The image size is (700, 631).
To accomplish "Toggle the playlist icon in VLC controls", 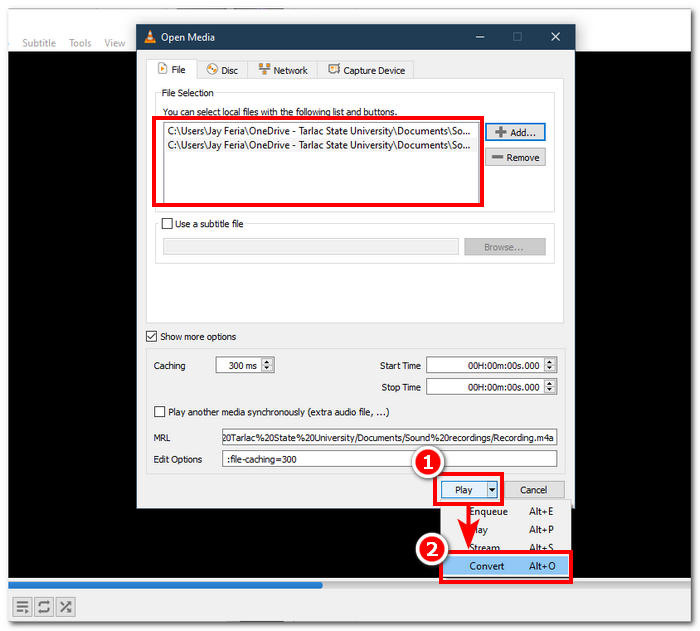I will [x=22, y=607].
